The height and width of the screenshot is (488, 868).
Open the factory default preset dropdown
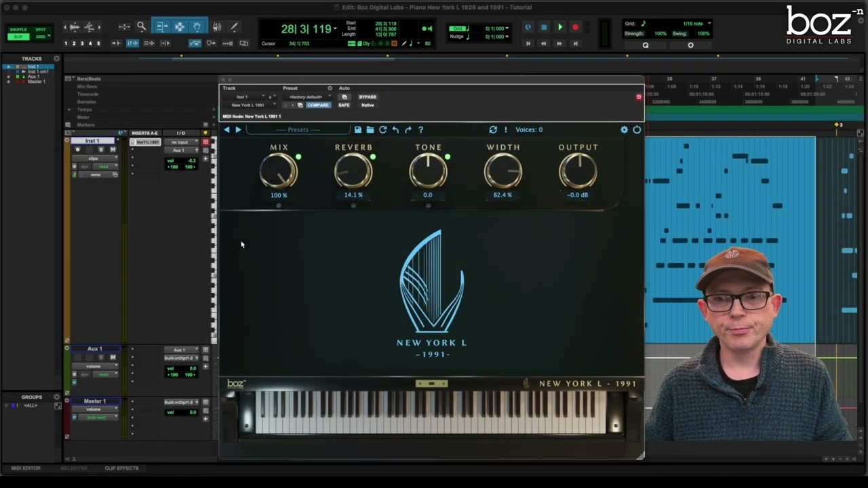[307, 97]
